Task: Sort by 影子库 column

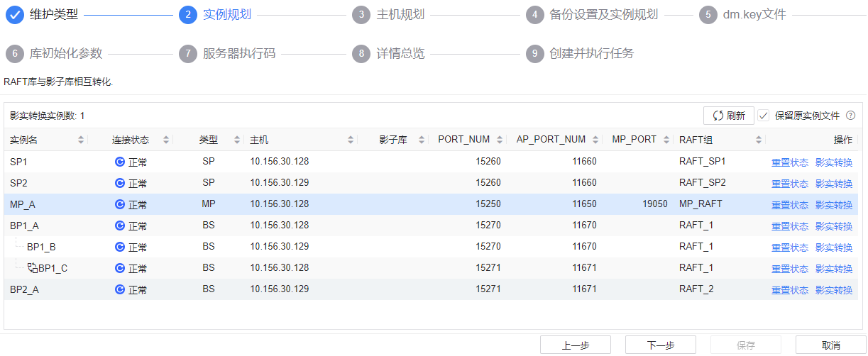Action: (422, 140)
